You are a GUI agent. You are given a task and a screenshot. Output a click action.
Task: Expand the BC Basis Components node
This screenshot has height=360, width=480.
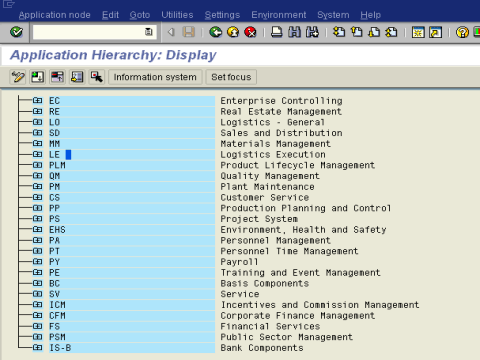coord(37,283)
